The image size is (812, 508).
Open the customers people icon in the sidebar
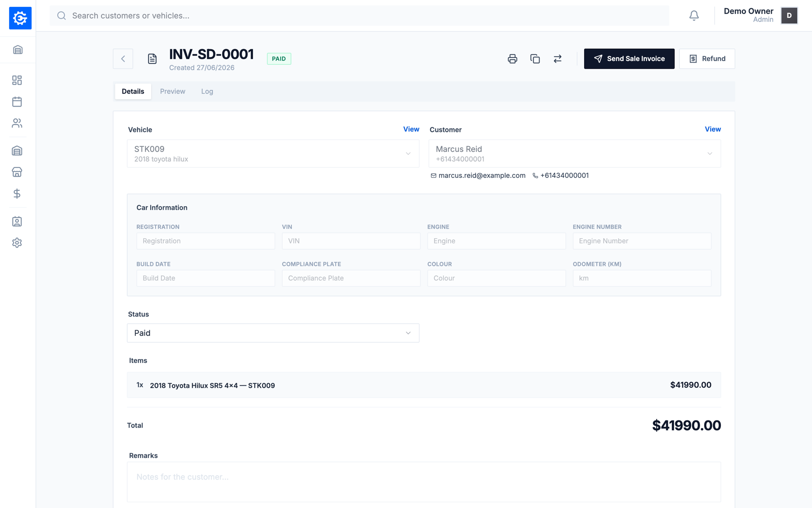pyautogui.click(x=17, y=123)
